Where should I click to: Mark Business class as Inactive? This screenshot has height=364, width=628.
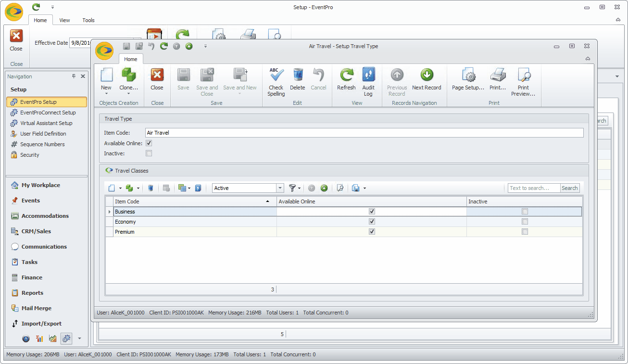[x=525, y=212]
